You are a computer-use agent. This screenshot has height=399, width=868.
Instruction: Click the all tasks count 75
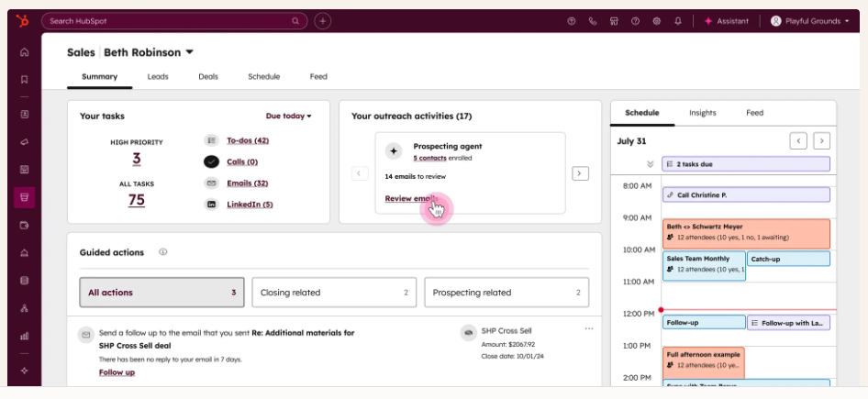coord(136,200)
